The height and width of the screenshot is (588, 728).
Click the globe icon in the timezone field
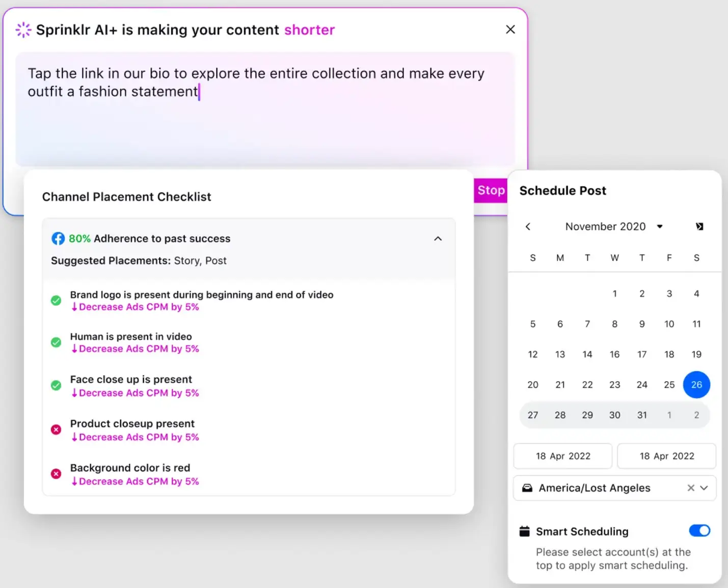pyautogui.click(x=527, y=488)
